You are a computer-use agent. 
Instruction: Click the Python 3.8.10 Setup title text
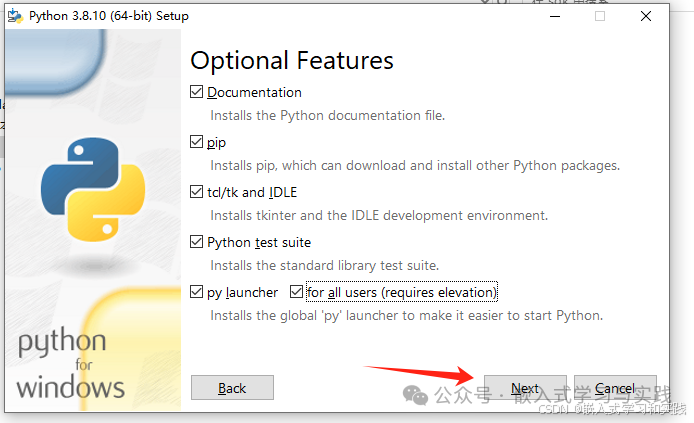pos(108,16)
